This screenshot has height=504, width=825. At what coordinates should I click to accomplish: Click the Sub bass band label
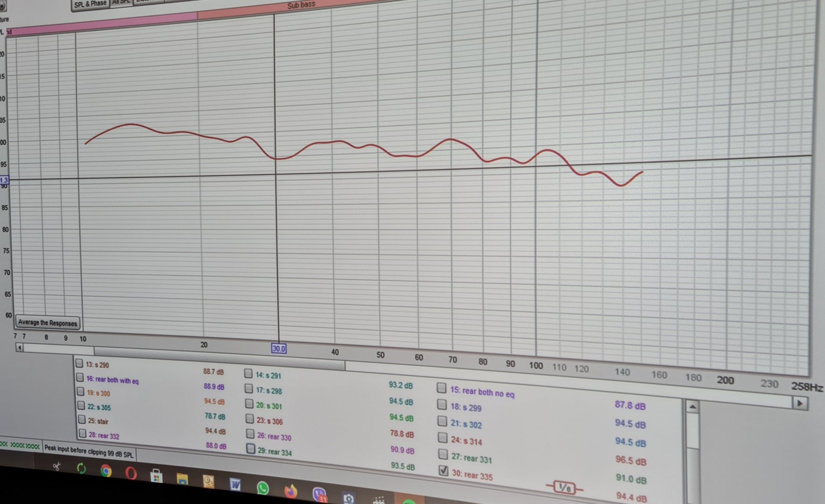click(301, 6)
